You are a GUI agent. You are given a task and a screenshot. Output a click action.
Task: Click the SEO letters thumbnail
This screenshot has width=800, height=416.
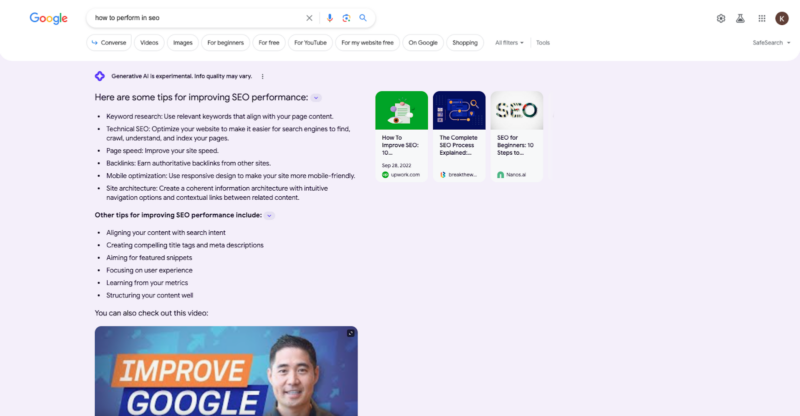[x=517, y=110]
